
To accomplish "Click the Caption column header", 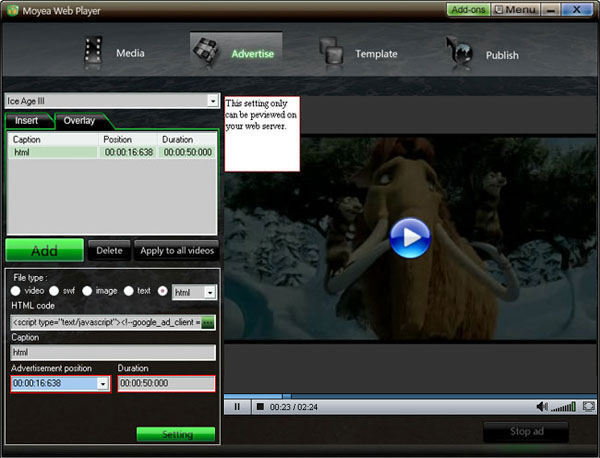I will click(54, 140).
